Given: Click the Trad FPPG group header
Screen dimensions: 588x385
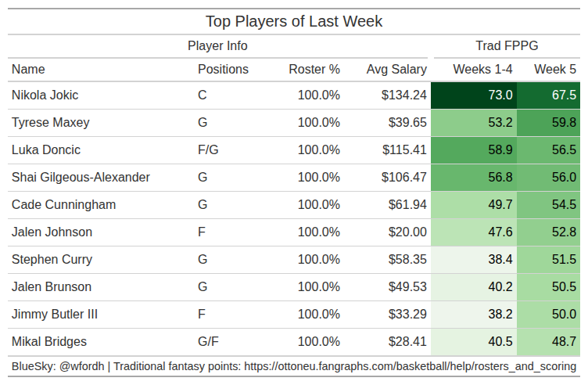Looking at the screenshot, I should click(x=507, y=46).
